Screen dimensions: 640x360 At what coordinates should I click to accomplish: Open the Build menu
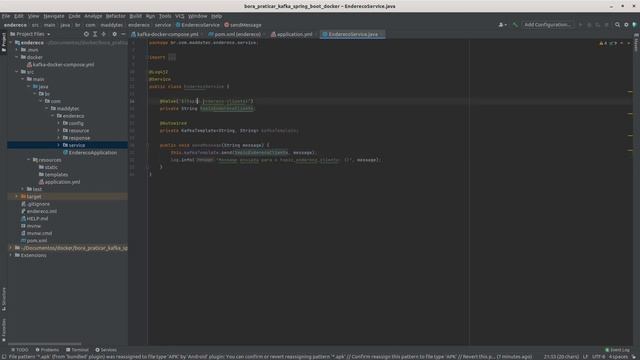tap(136, 16)
